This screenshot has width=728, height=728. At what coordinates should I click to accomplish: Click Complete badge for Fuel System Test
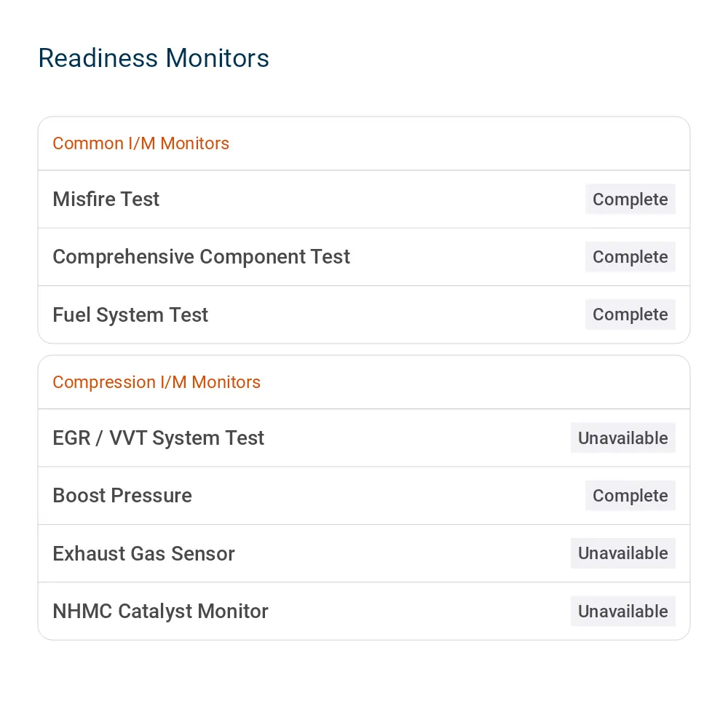pyautogui.click(x=630, y=314)
